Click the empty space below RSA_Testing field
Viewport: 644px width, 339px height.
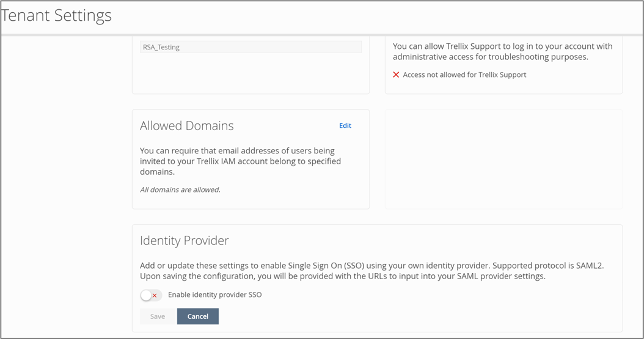tap(251, 73)
